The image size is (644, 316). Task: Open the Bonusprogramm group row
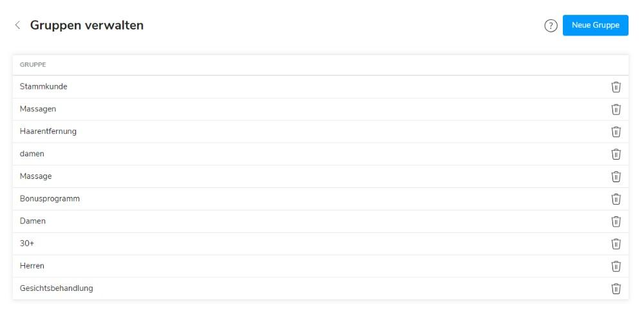pyautogui.click(x=50, y=199)
